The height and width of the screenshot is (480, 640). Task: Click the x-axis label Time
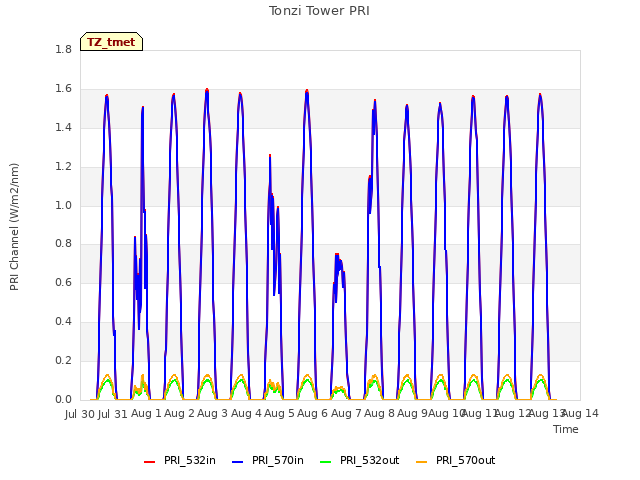tap(566, 429)
